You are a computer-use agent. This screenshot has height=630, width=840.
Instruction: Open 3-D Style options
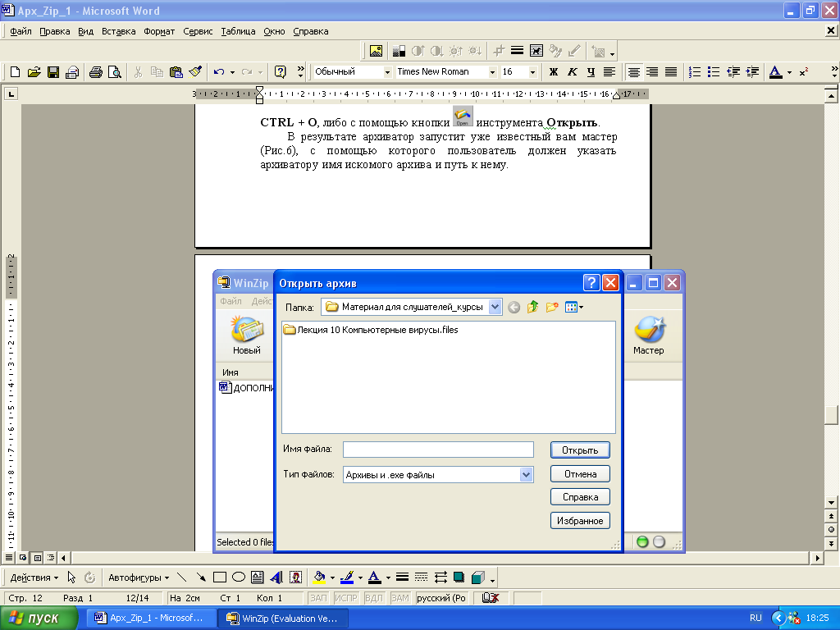pyautogui.click(x=478, y=577)
